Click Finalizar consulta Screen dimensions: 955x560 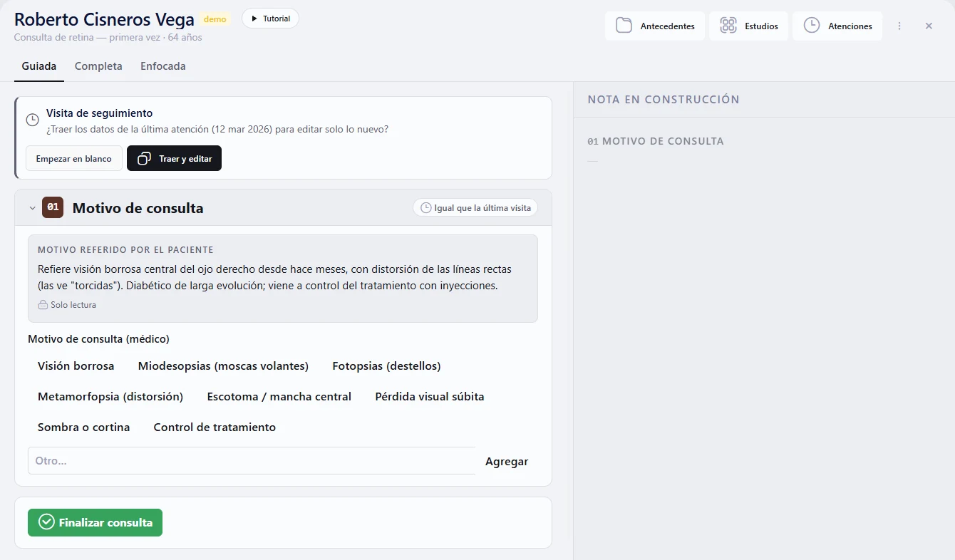point(95,522)
